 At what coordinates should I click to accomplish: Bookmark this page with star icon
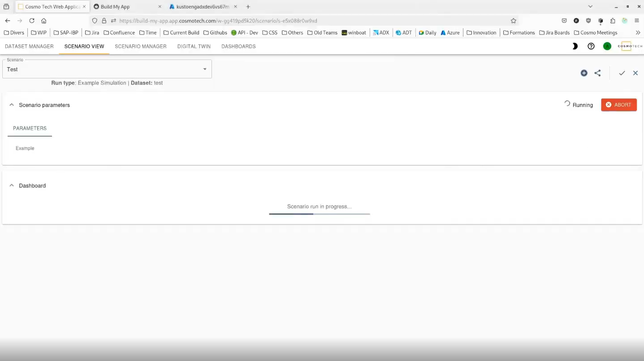pyautogui.click(x=514, y=21)
